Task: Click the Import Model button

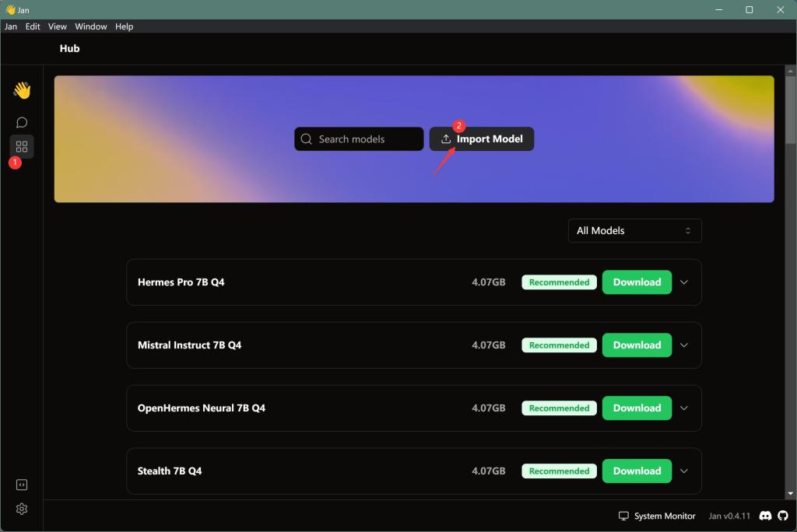Action: point(481,138)
